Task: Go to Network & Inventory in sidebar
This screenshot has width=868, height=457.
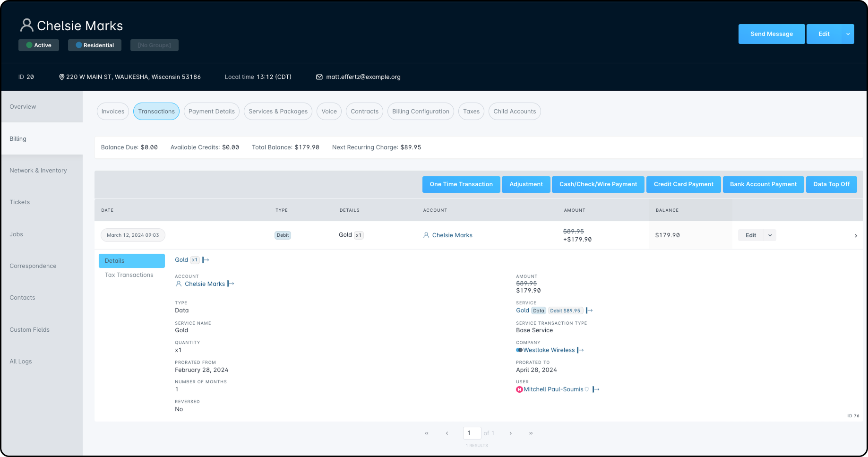Action: (x=38, y=171)
